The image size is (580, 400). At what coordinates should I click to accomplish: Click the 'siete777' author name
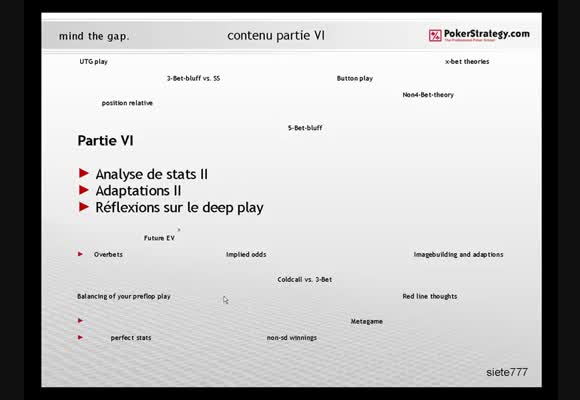pyautogui.click(x=507, y=372)
